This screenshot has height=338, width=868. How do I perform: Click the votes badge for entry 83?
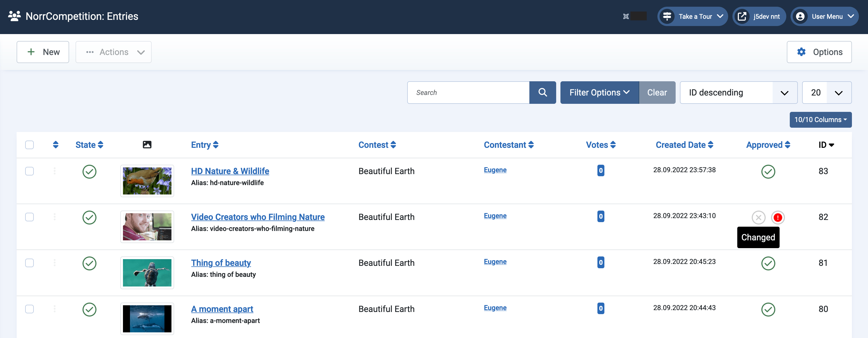tap(600, 170)
